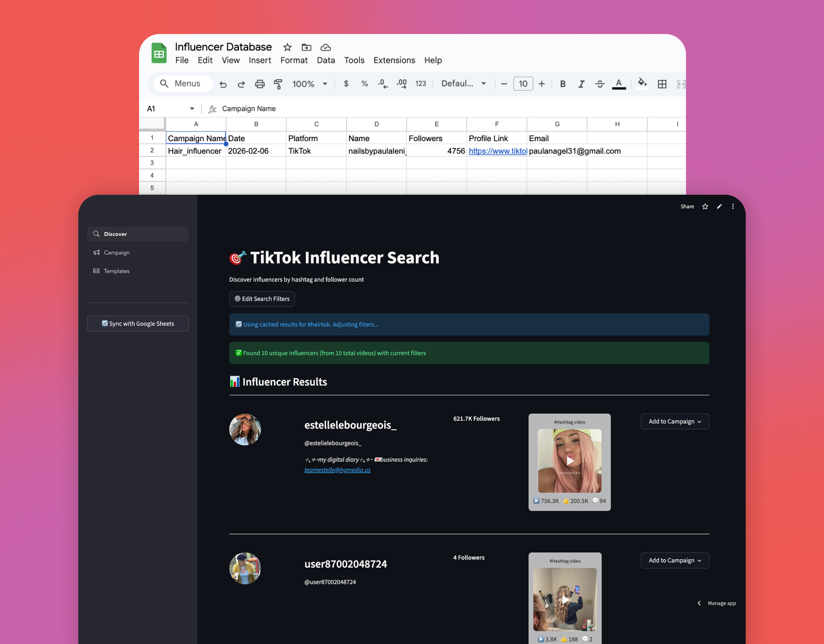Screen dimensions: 824x644
Task: Open the fill color paint bucket
Action: 642,83
